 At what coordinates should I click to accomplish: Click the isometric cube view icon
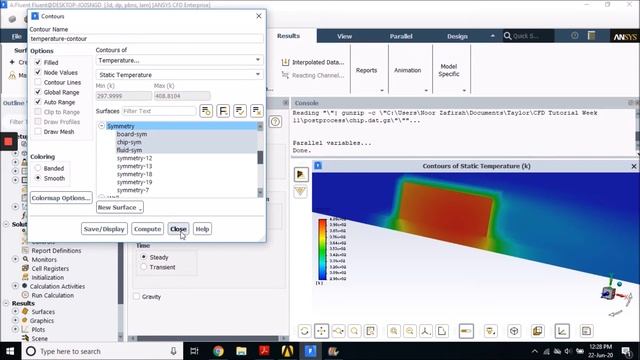(514, 331)
